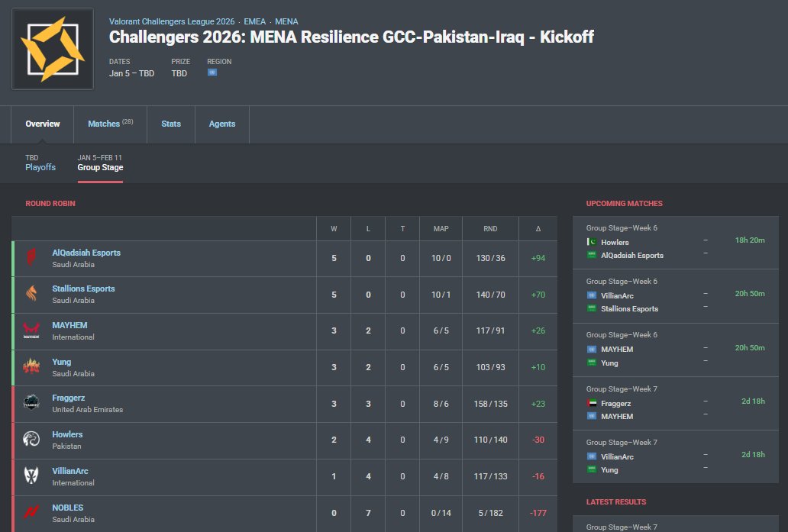788x532 pixels.
Task: Click flag beside Stallions Esports in upcoming matches
Action: point(592,308)
